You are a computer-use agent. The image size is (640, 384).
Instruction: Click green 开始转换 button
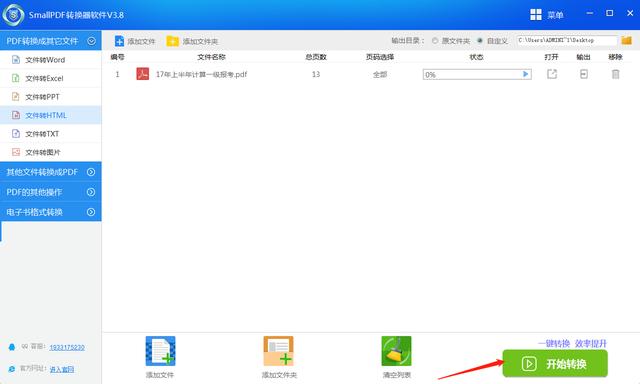[x=555, y=363]
